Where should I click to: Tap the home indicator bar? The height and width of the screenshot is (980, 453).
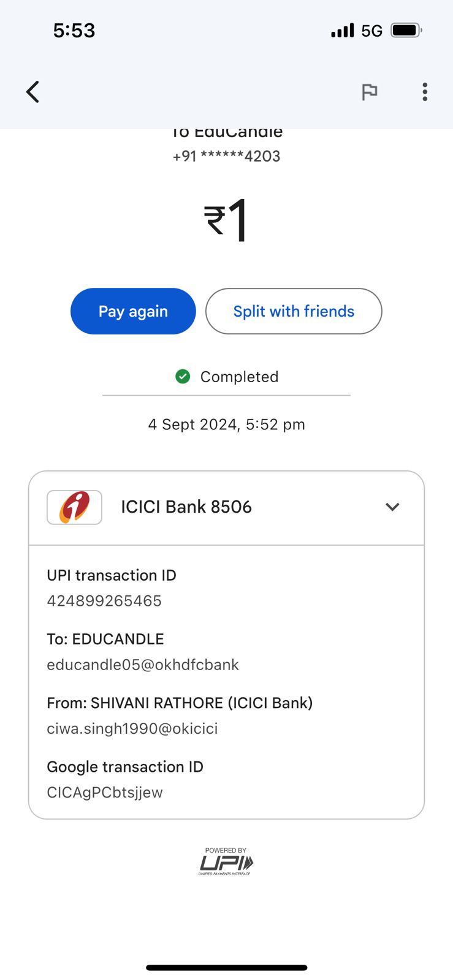pyautogui.click(x=226, y=968)
